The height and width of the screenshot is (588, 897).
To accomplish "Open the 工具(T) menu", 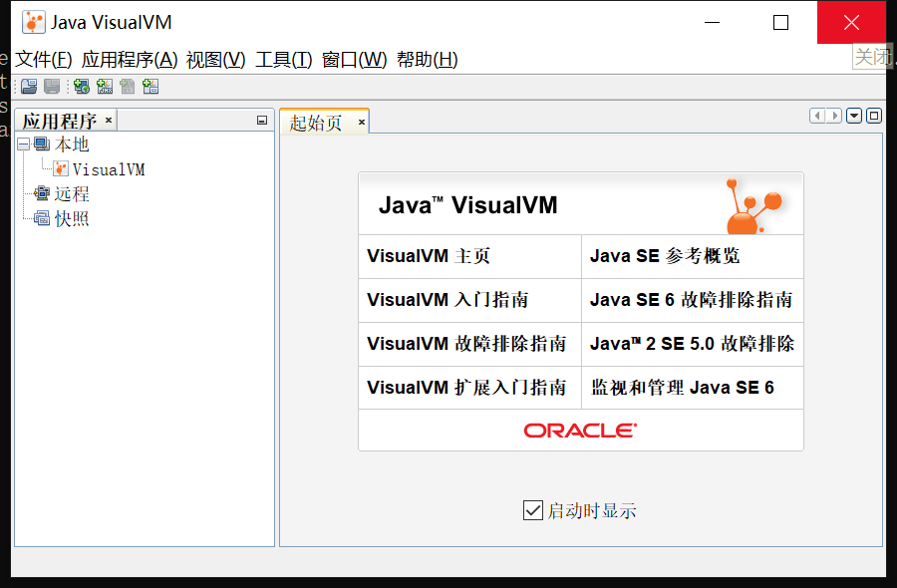I will pyautogui.click(x=284, y=60).
